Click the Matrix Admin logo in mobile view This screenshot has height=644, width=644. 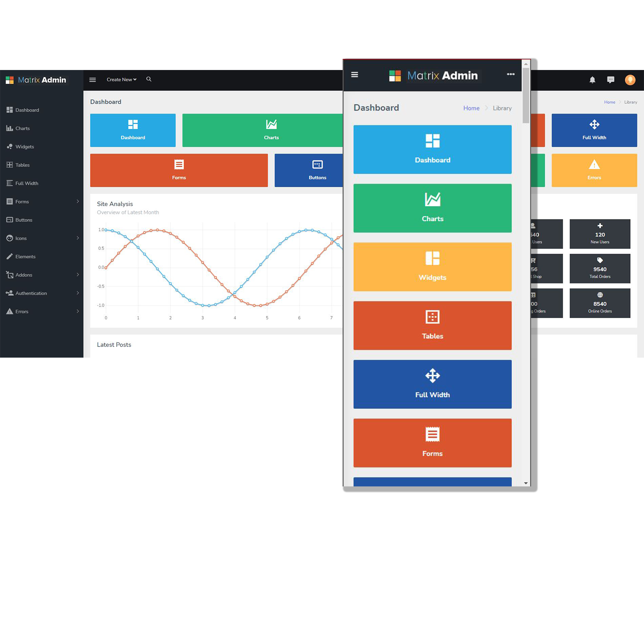(x=434, y=76)
